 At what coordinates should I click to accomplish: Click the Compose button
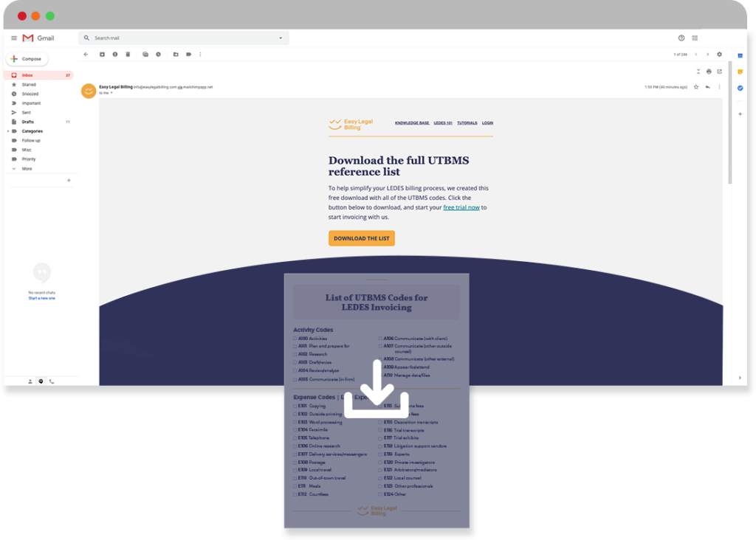pos(27,59)
